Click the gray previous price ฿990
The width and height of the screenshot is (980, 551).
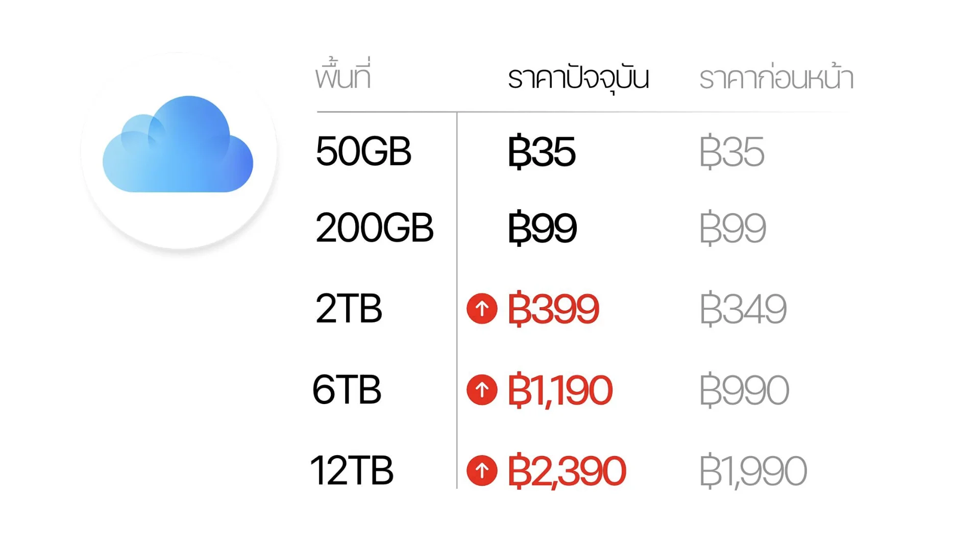point(744,390)
